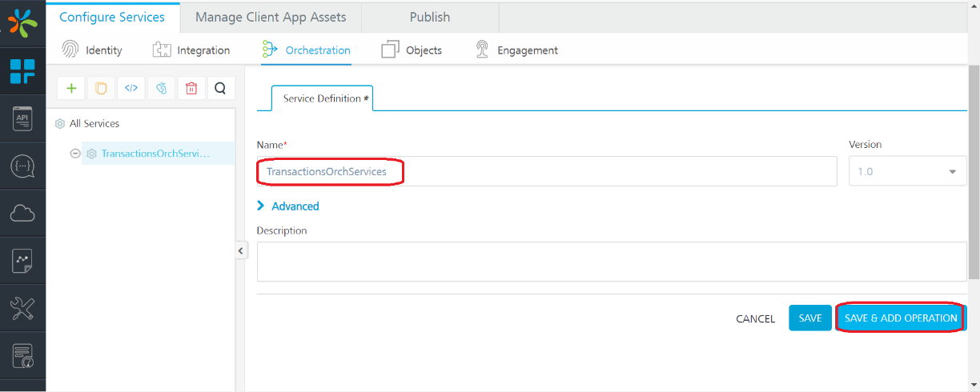This screenshot has height=392, width=980.
Task: Click the green plus add service icon
Action: [x=71, y=88]
